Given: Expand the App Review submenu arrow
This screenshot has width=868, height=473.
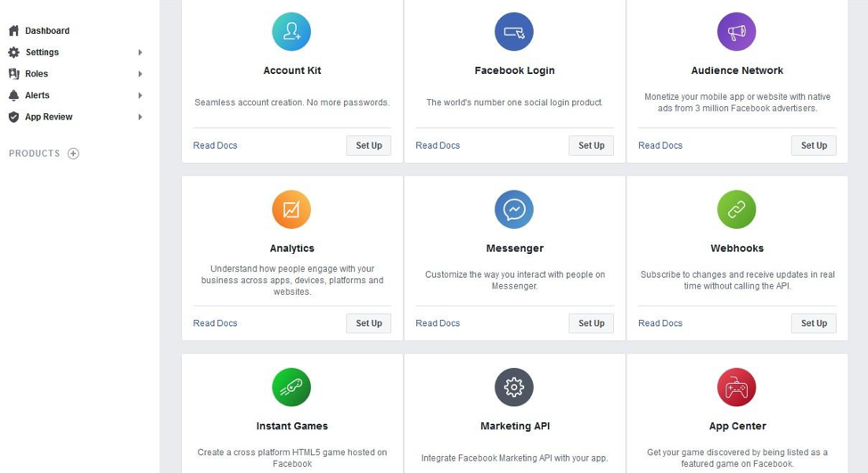Looking at the screenshot, I should (140, 117).
